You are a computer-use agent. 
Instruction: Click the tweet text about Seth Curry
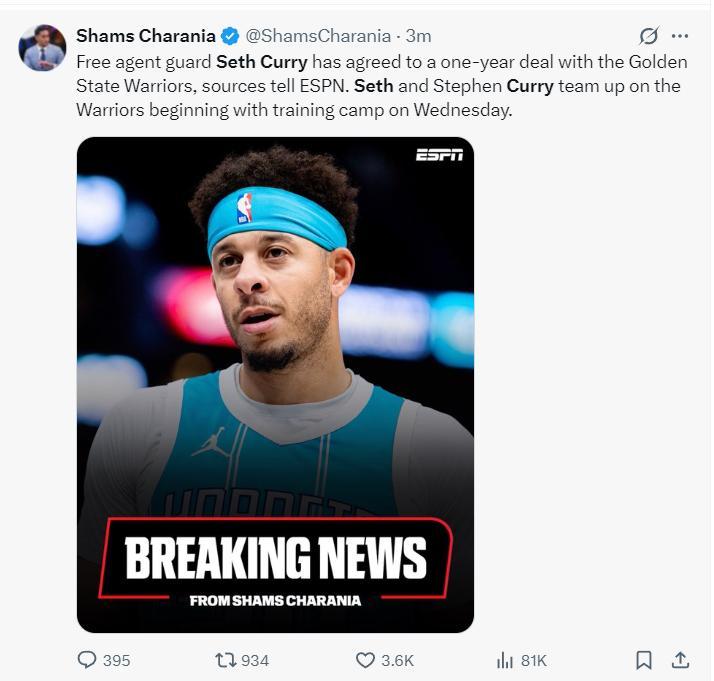380,86
